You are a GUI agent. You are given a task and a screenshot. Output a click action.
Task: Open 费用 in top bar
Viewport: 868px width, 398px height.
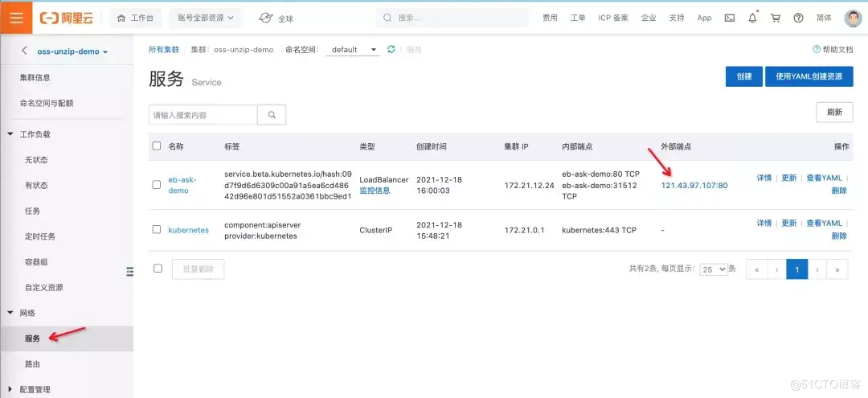tap(550, 18)
